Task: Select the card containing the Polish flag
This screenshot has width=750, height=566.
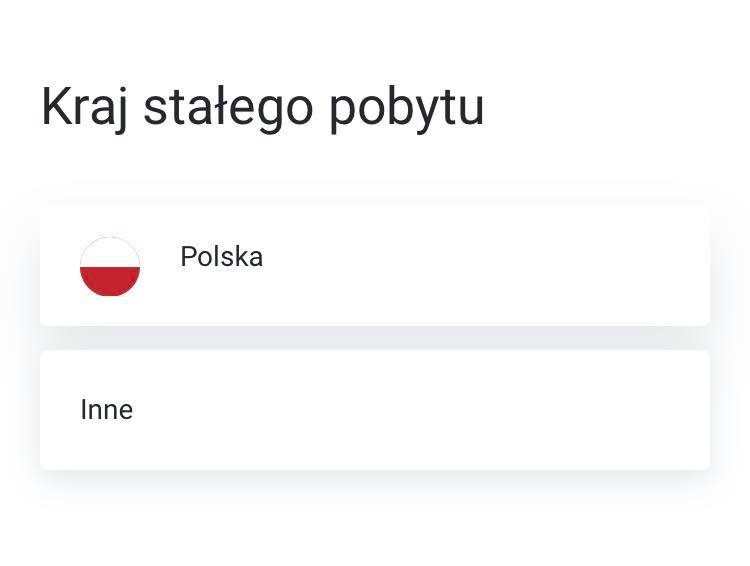Action: (x=375, y=266)
